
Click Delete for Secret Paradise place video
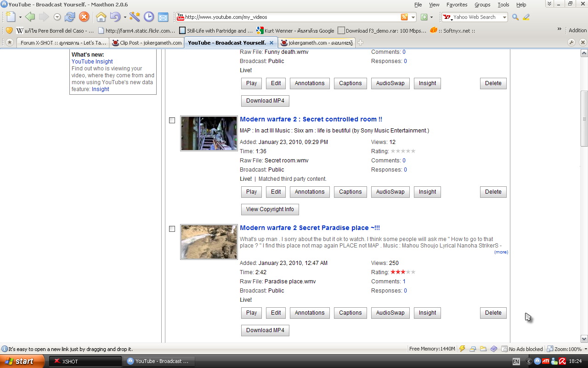[x=493, y=313]
